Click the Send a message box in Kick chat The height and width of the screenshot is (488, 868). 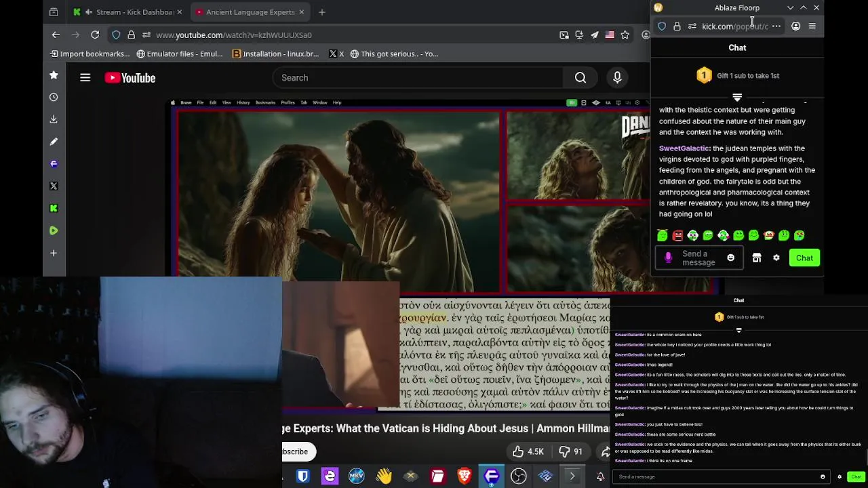point(698,258)
